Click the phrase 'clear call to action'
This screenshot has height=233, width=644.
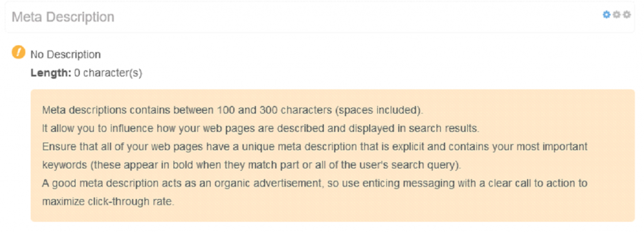tap(528, 183)
